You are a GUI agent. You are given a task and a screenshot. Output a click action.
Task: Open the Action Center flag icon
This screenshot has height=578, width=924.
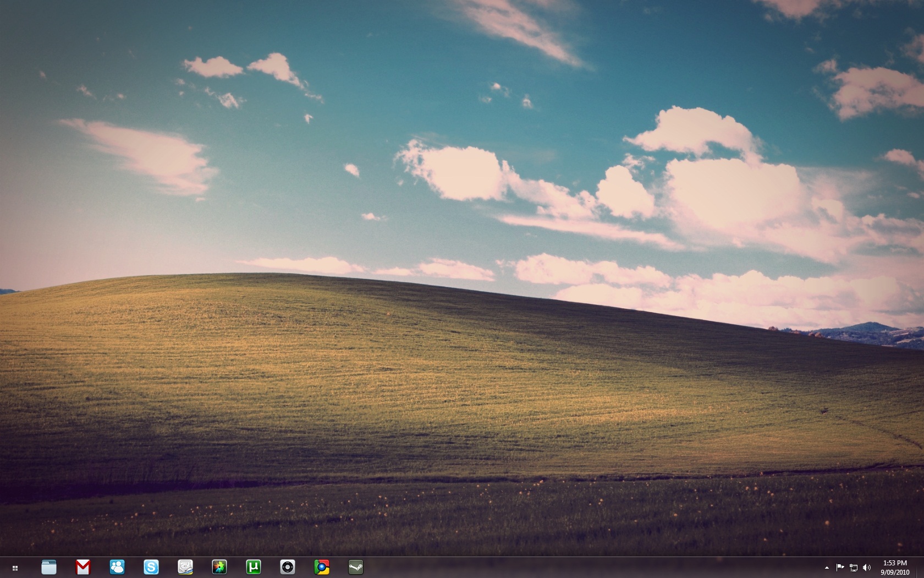[840, 568]
